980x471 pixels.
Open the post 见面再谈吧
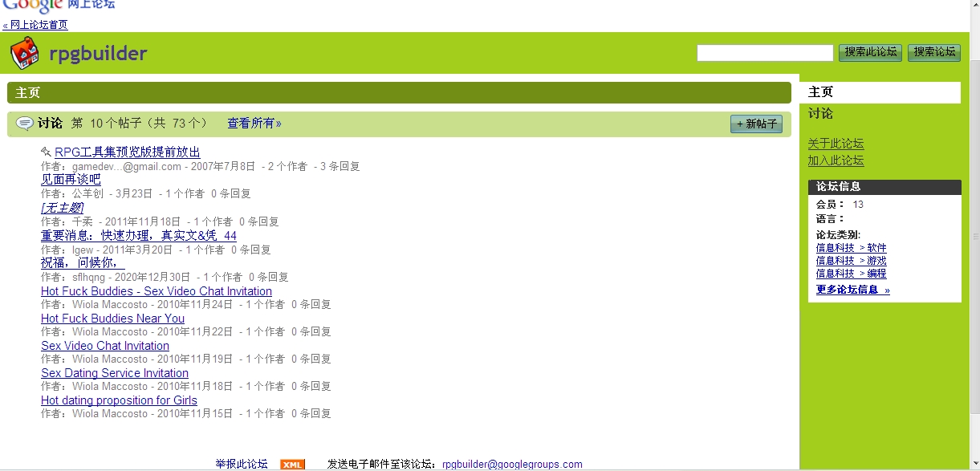tap(71, 179)
